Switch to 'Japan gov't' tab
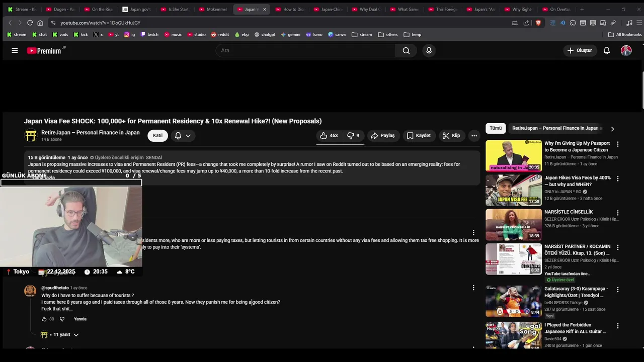Viewport: 644px width, 362px height. coord(136,9)
